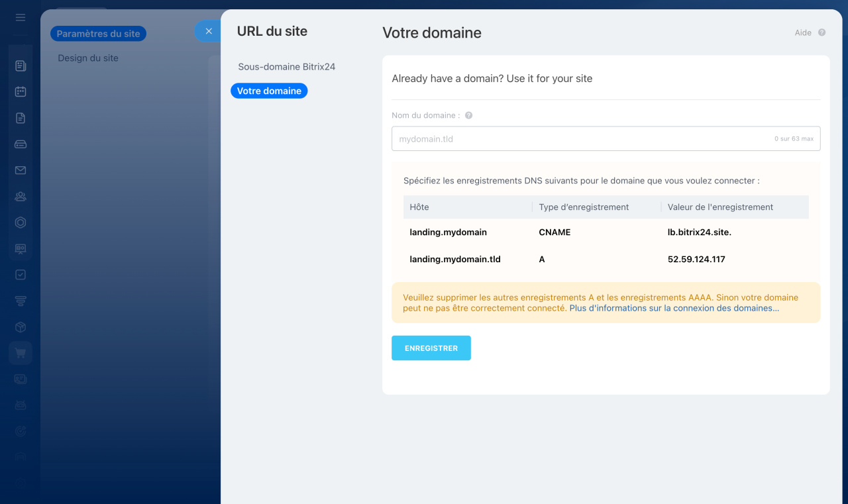Open the Drive icon in sidebar

[20, 144]
